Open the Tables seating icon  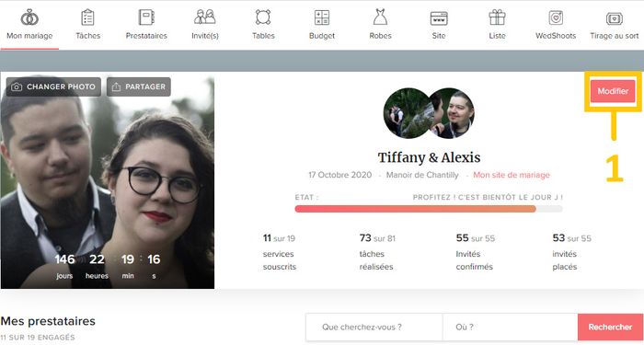point(263,17)
